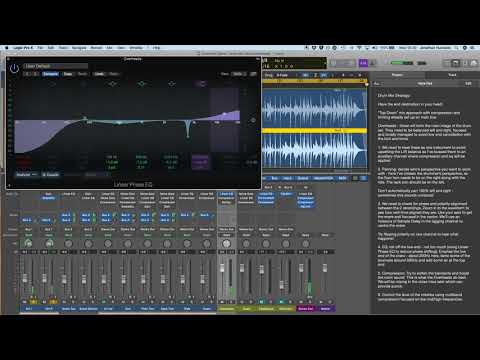Image resolution: width=480 pixels, height=360 pixels.
Task: Open the Mix menu
Action: (x=109, y=48)
